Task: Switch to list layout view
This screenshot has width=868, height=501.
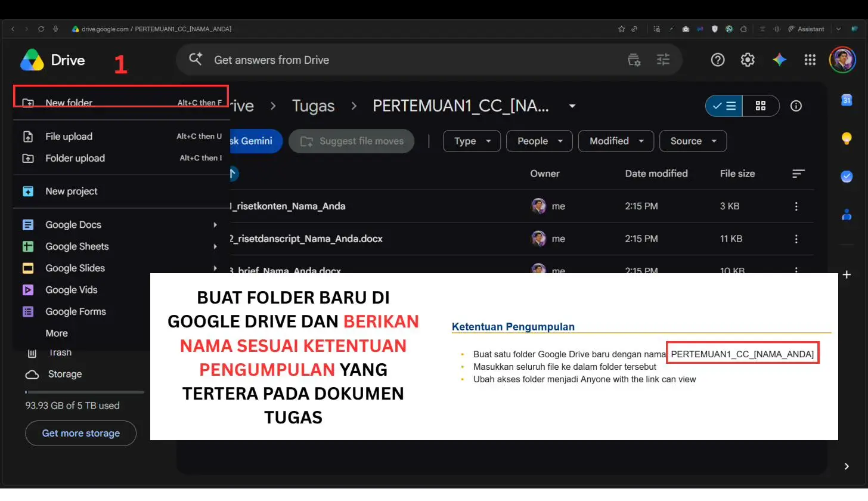Action: (x=724, y=106)
